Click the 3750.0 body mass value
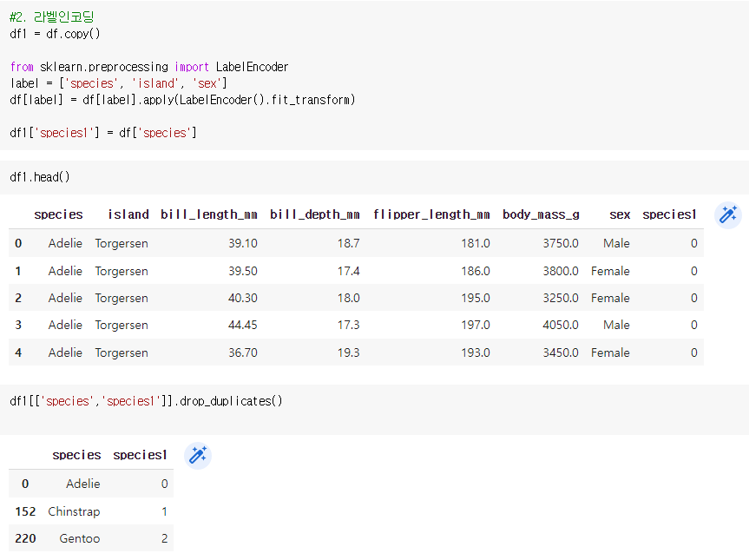Viewport: 749px width, 560px height. (561, 243)
